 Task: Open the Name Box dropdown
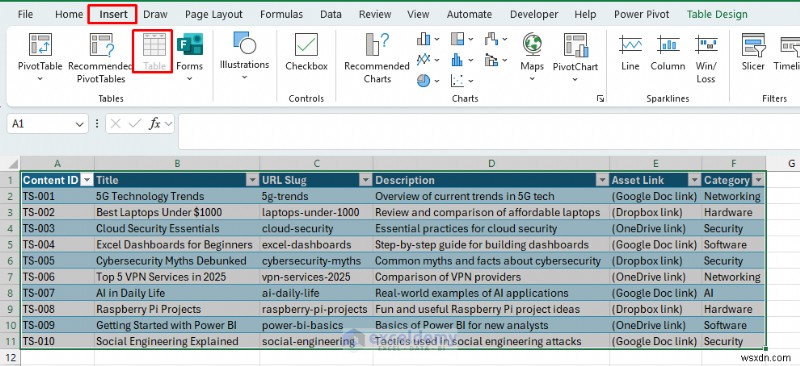click(x=79, y=124)
